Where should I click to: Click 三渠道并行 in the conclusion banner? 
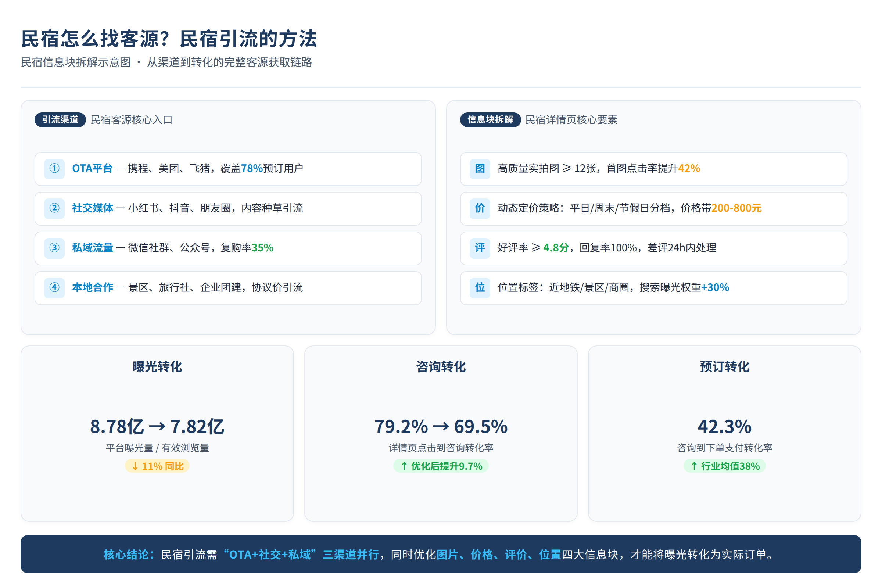[351, 555]
